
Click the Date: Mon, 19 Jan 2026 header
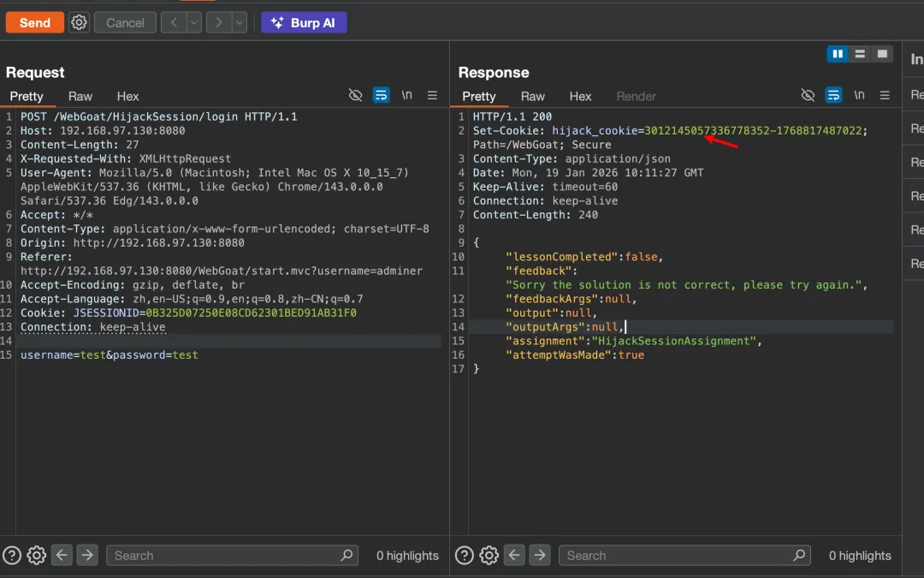[x=588, y=173]
